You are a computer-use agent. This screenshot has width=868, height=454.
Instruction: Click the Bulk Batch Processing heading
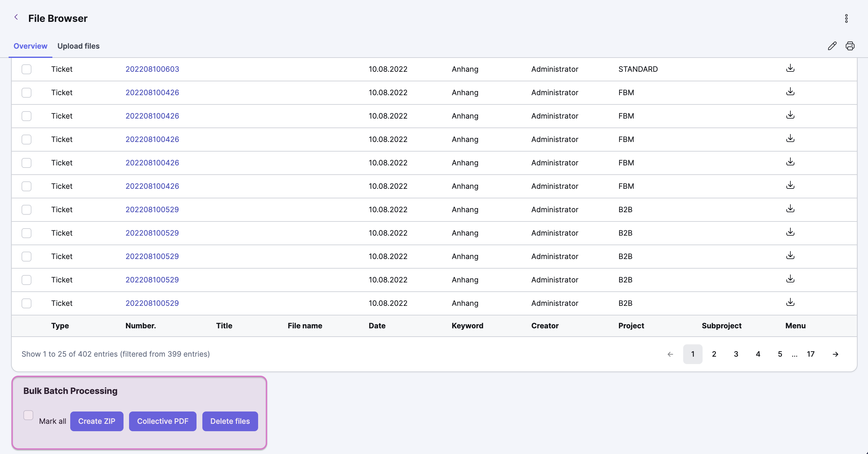tap(71, 391)
